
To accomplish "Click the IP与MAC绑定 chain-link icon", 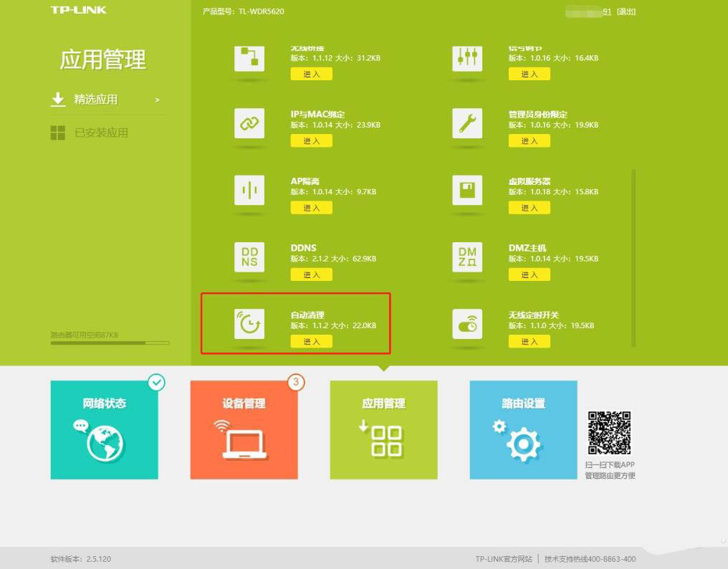I will point(249,124).
